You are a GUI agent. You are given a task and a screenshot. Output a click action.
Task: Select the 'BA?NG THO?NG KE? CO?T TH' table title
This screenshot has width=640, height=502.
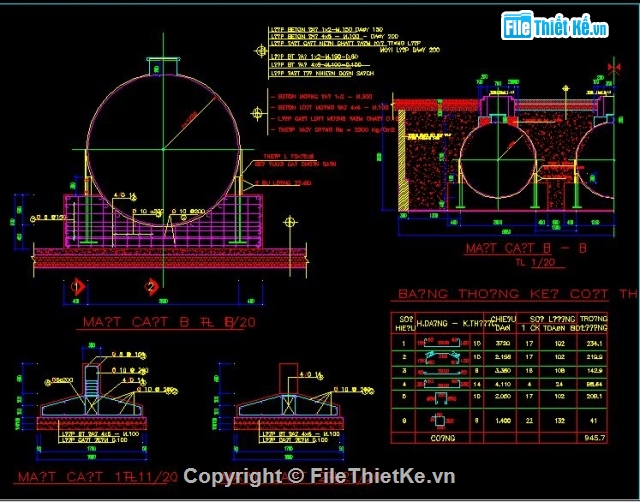517,294
